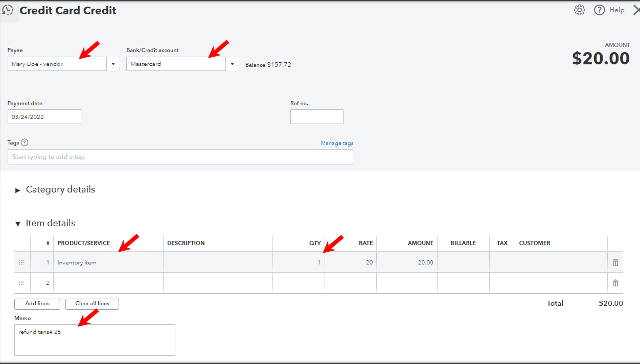Delete line 2 using its trash can icon
Screen dimensions: 640x364
tap(615, 282)
